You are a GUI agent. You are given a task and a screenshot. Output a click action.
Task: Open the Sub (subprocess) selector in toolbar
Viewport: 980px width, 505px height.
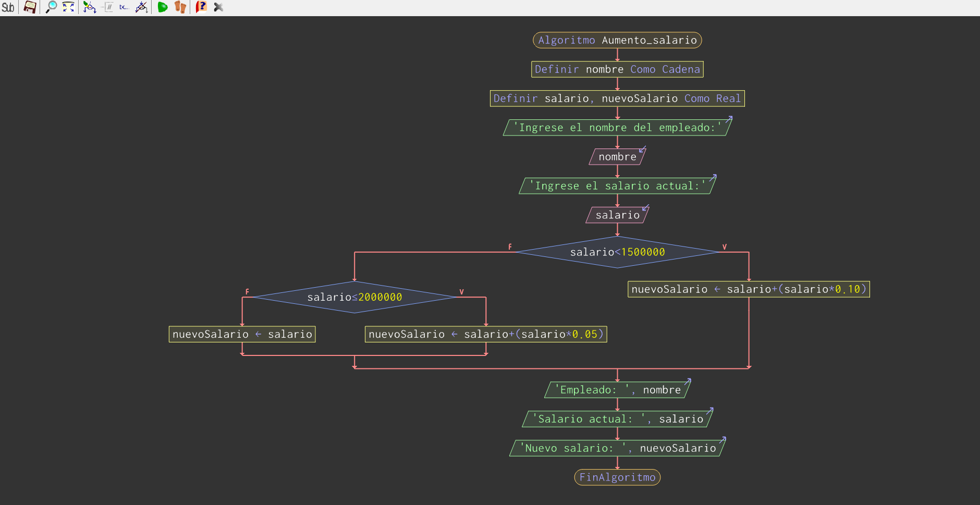8,7
